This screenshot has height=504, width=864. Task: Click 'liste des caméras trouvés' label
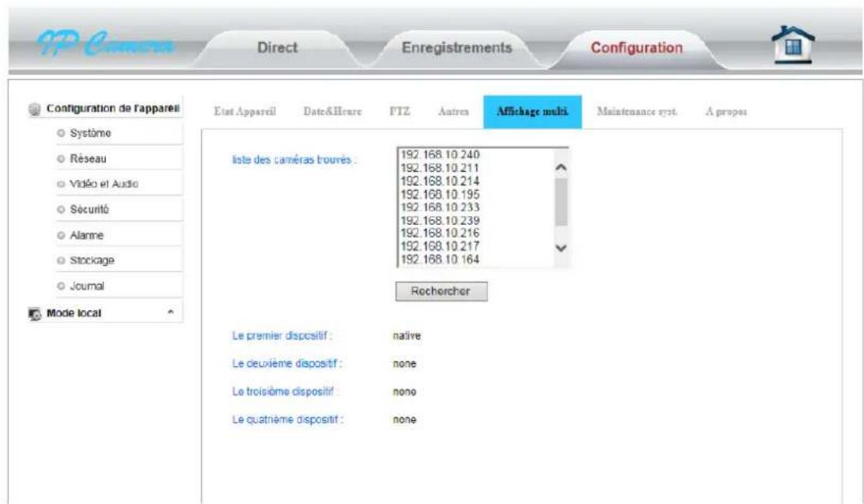click(x=294, y=160)
